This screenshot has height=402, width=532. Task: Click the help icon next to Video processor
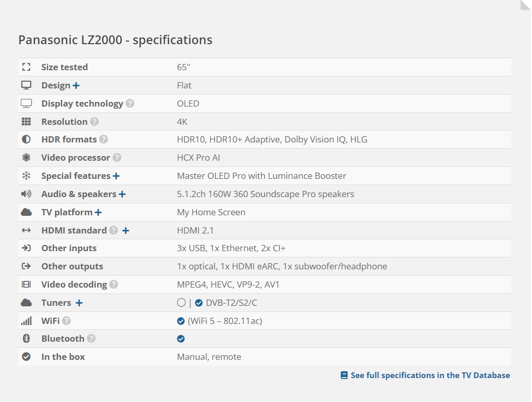coord(117,158)
